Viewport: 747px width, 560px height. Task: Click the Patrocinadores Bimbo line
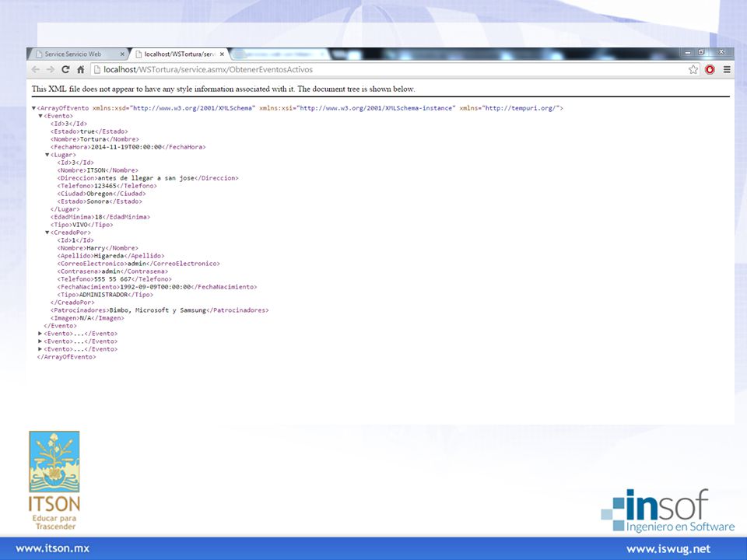pos(160,310)
